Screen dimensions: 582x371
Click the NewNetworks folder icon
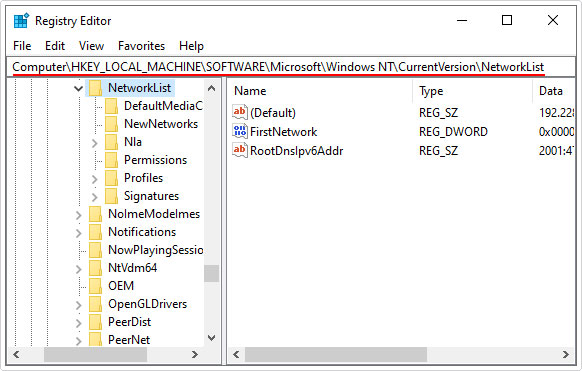pyautogui.click(x=111, y=124)
